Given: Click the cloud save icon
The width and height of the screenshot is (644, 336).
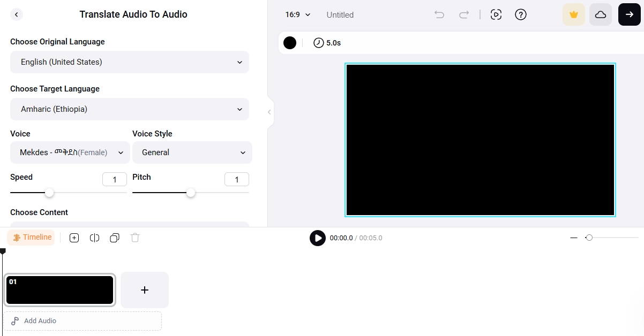Looking at the screenshot, I should click(600, 14).
